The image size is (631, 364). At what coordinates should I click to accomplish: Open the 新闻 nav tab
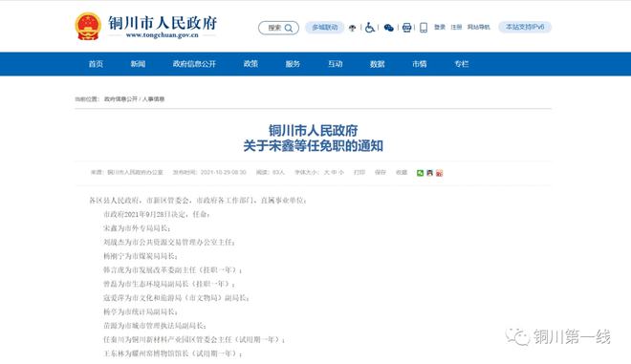(138, 64)
